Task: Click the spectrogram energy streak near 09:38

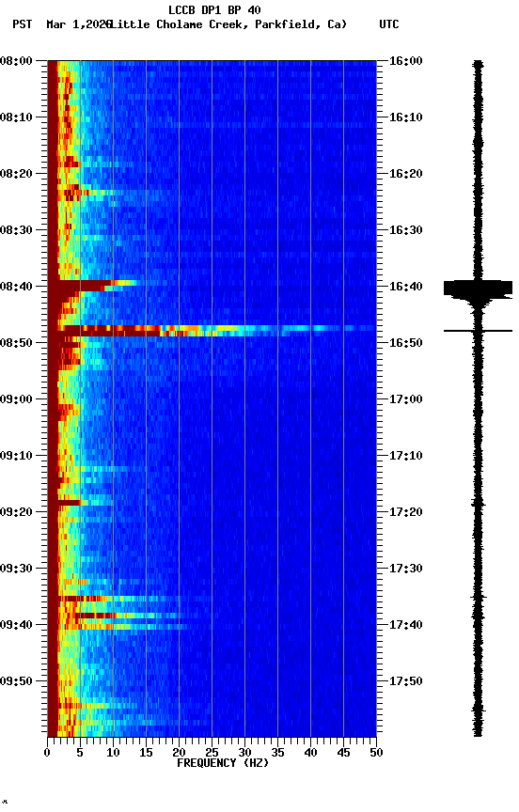Action: pos(127,616)
